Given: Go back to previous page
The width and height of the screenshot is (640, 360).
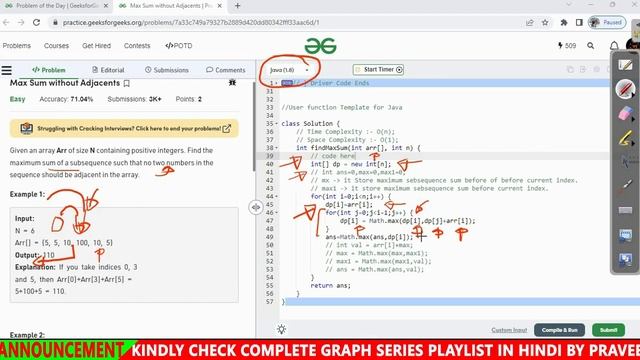Looking at the screenshot, I should (6, 22).
